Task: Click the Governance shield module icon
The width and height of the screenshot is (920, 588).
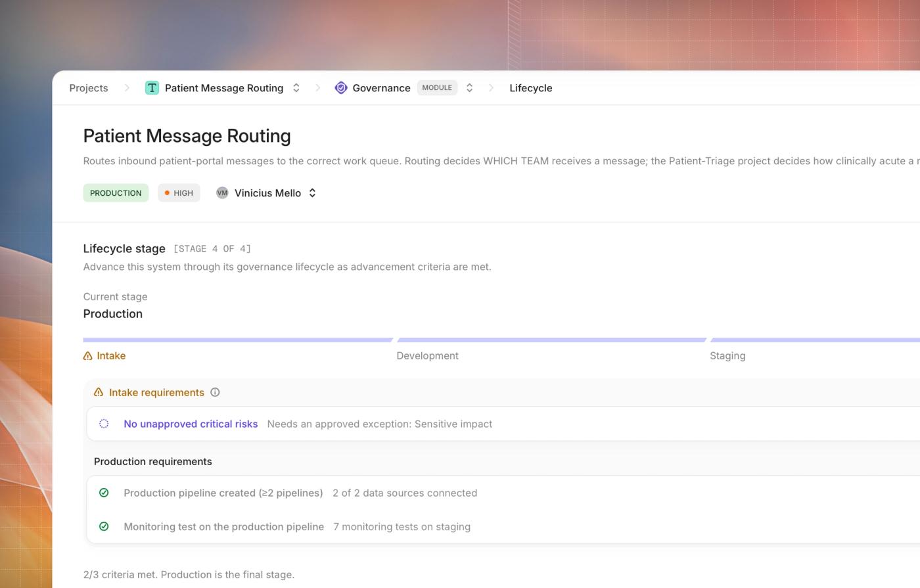Action: coord(340,88)
